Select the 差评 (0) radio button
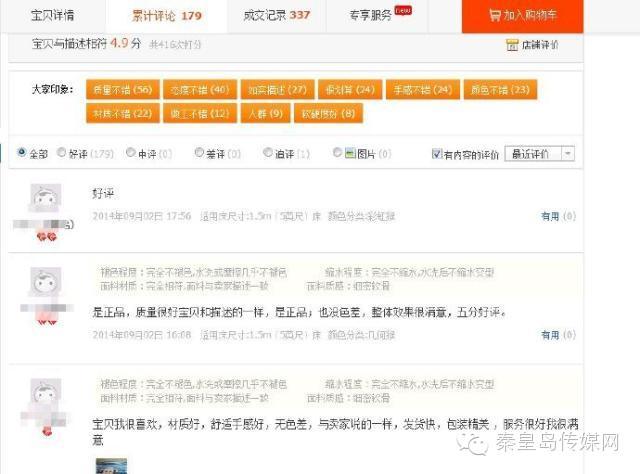 pyautogui.click(x=199, y=153)
